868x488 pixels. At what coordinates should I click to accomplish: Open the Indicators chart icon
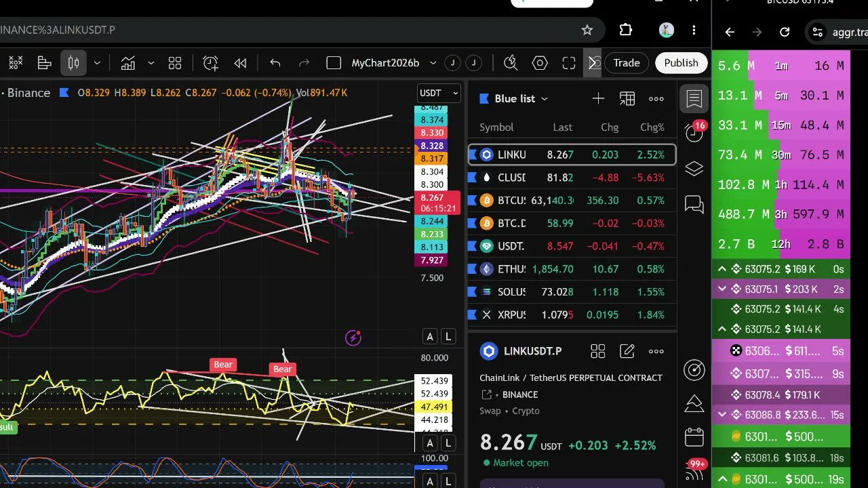pos(127,63)
